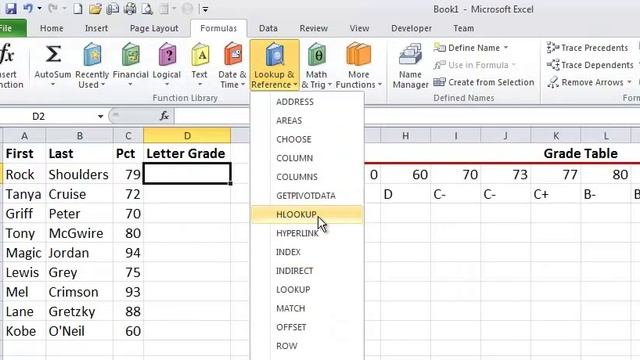Click the 'Grade Table' title cell

click(x=580, y=153)
